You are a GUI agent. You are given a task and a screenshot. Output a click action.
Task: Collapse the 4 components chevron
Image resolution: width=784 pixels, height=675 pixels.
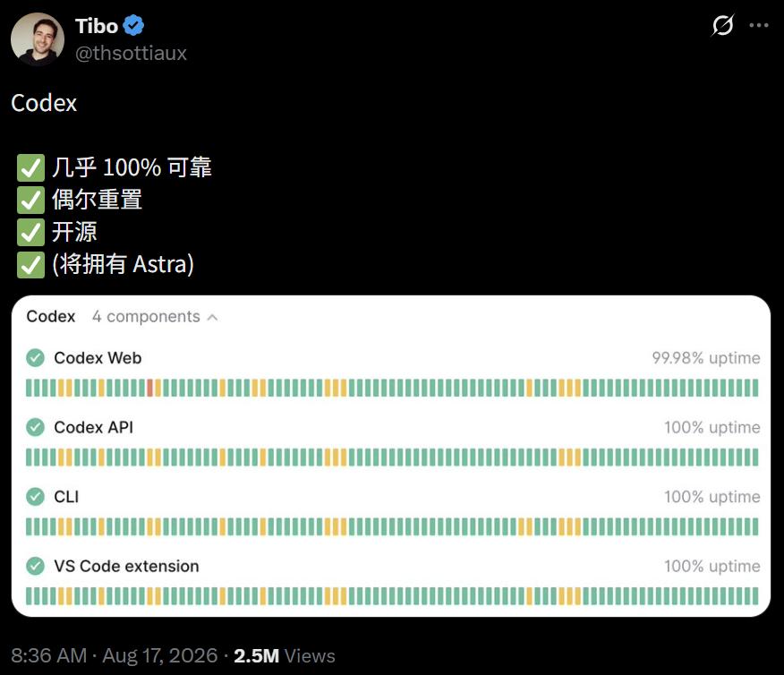(x=212, y=317)
